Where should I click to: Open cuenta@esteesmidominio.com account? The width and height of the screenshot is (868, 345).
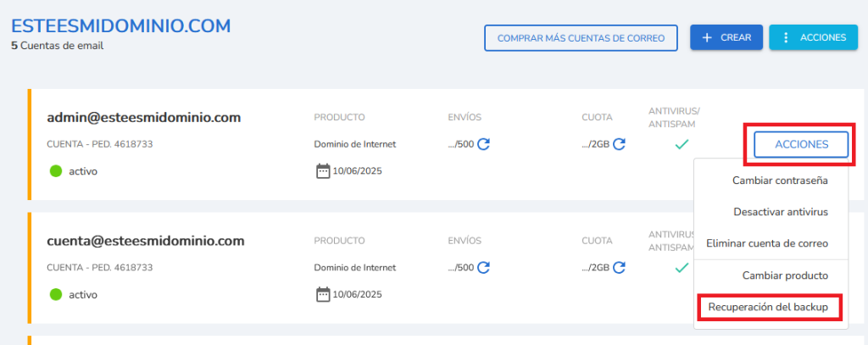[146, 241]
